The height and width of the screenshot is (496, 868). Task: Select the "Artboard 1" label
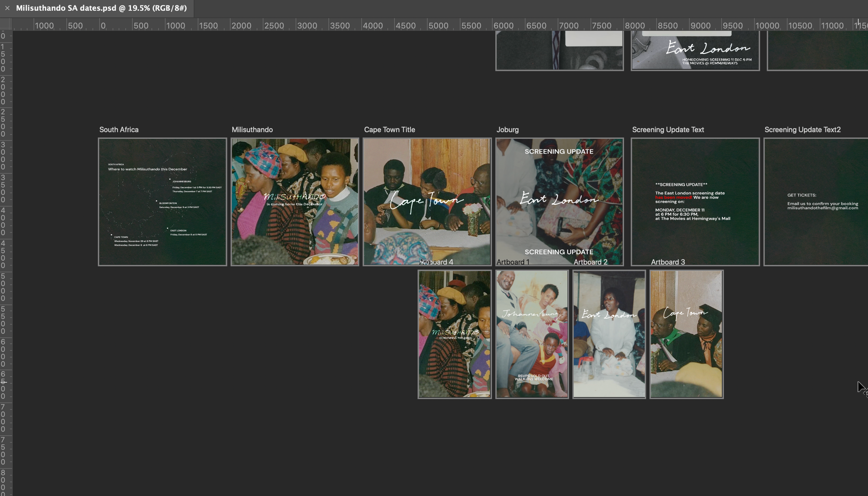(514, 262)
